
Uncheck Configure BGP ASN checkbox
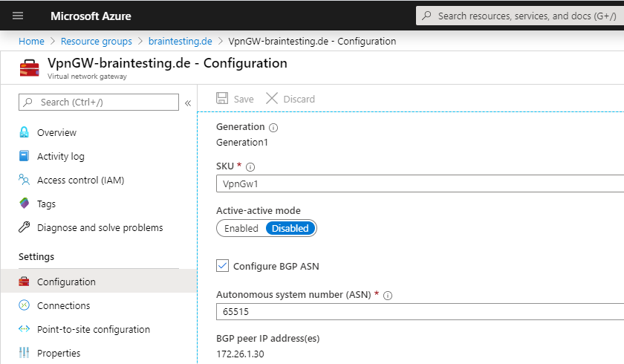[222, 266]
